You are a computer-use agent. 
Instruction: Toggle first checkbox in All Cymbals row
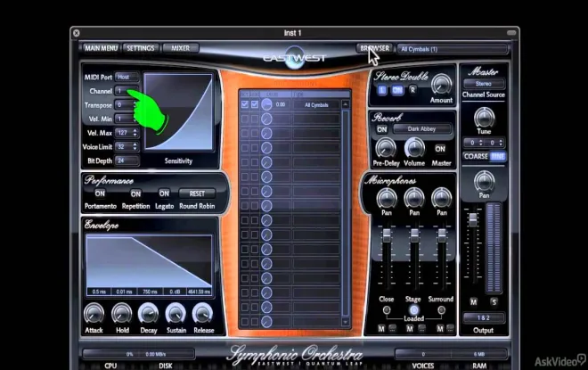245,104
